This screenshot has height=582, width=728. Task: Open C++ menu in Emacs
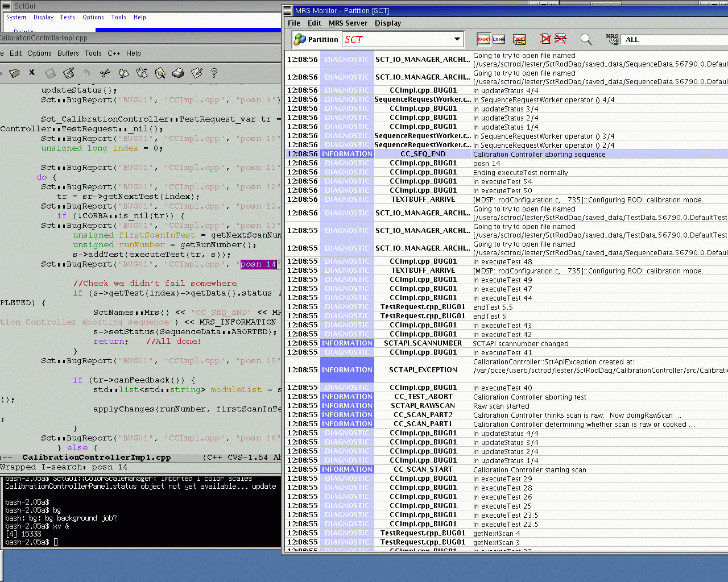point(114,53)
